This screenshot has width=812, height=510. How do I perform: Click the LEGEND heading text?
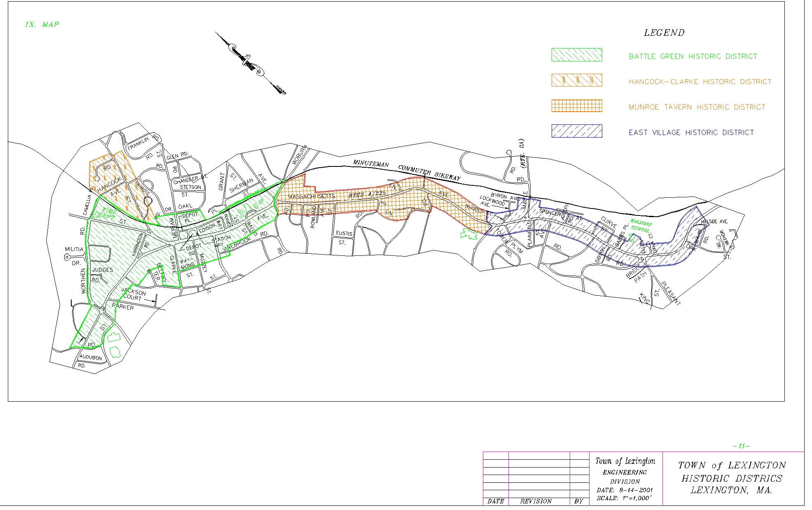tap(664, 33)
